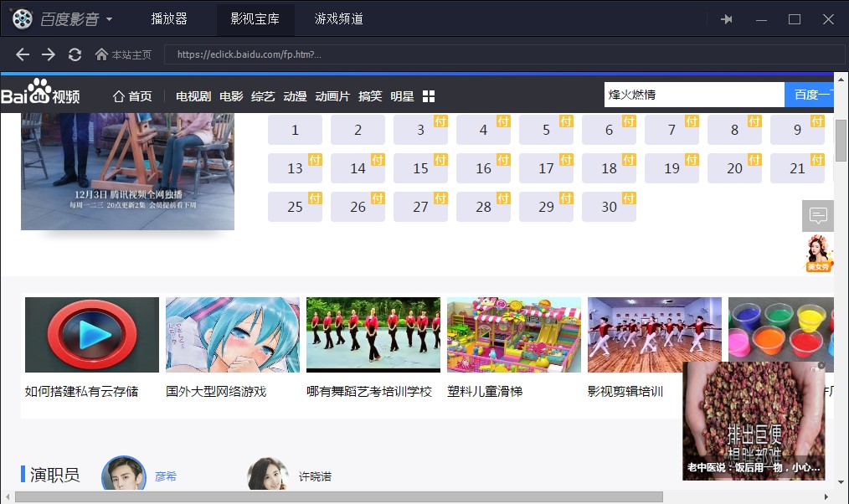Open 动漫 category
The height and width of the screenshot is (504, 849).
[295, 96]
